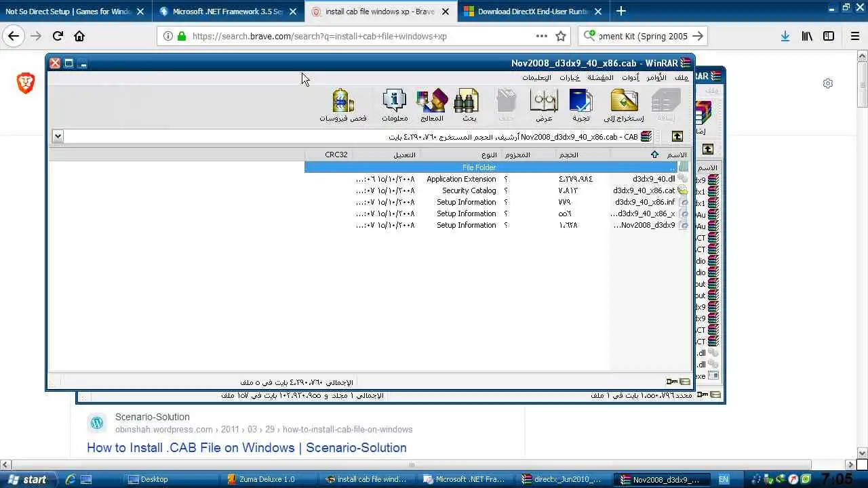
Task: Click the search box showing 'oment Kit (Spring 2005'
Action: click(642, 37)
